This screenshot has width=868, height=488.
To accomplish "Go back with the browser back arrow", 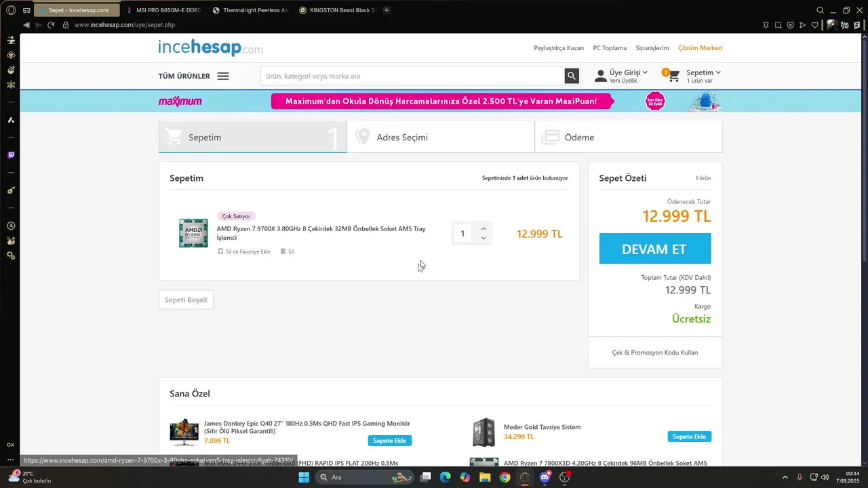I will (26, 25).
